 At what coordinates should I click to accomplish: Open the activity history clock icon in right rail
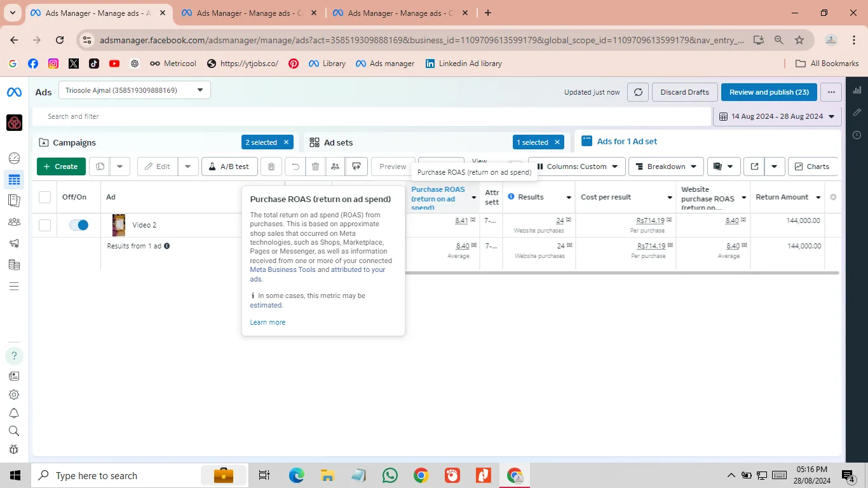[857, 135]
